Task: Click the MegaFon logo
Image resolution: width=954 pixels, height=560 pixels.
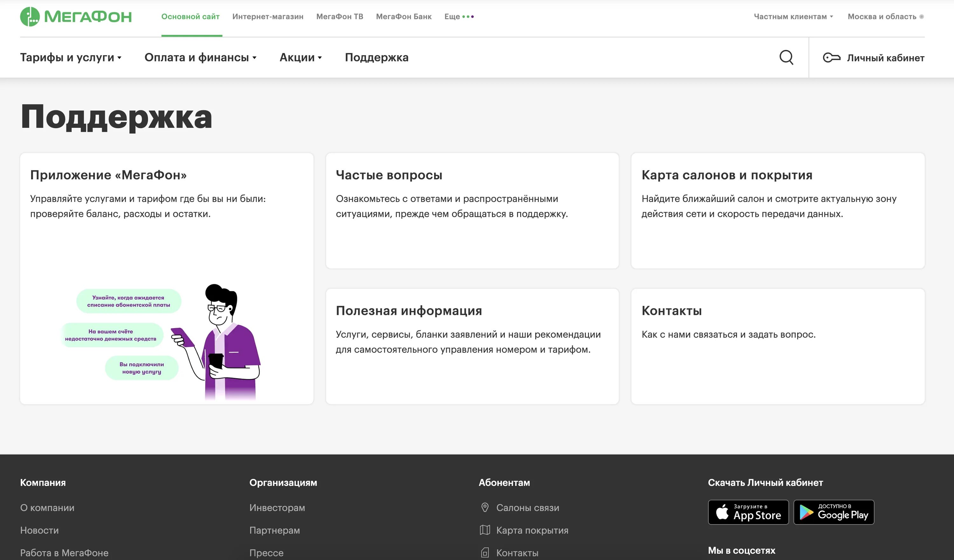Action: [76, 17]
